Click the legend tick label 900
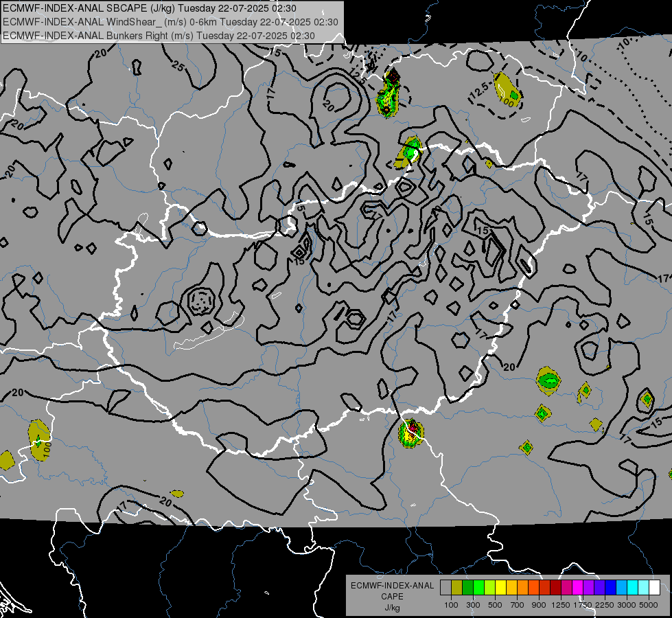 click(x=539, y=605)
